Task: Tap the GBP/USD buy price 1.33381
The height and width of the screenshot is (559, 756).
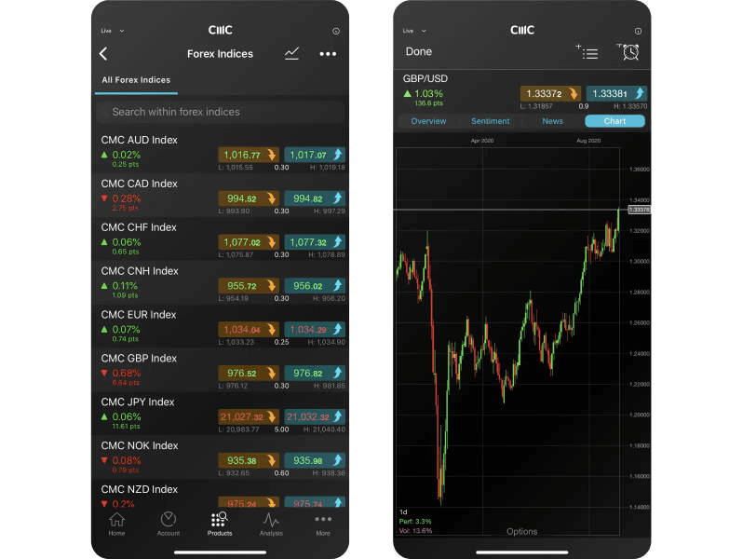Action: [x=616, y=93]
